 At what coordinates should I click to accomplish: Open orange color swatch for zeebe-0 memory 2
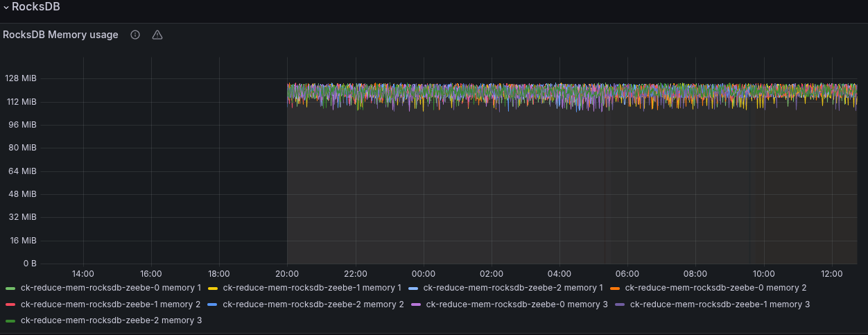pos(615,288)
